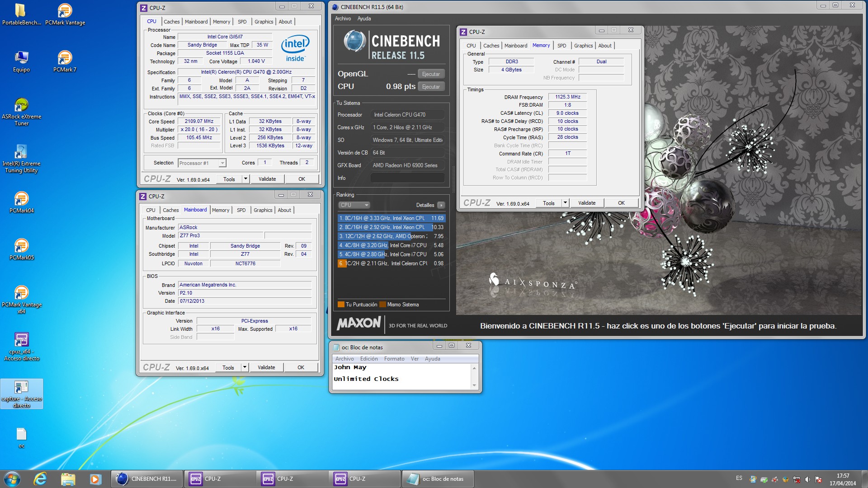Click ES language indicator in taskbar
This screenshot has width=868, height=488.
(739, 478)
